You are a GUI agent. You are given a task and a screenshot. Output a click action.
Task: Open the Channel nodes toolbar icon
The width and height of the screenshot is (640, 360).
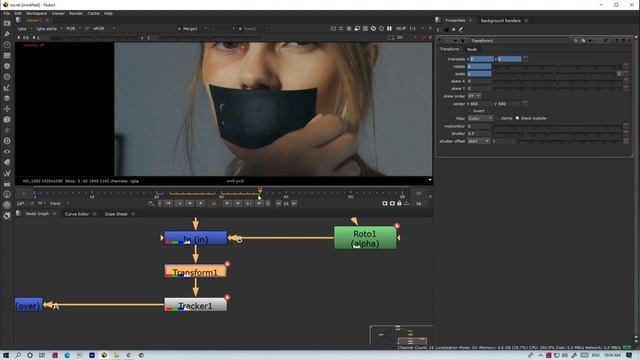click(7, 55)
